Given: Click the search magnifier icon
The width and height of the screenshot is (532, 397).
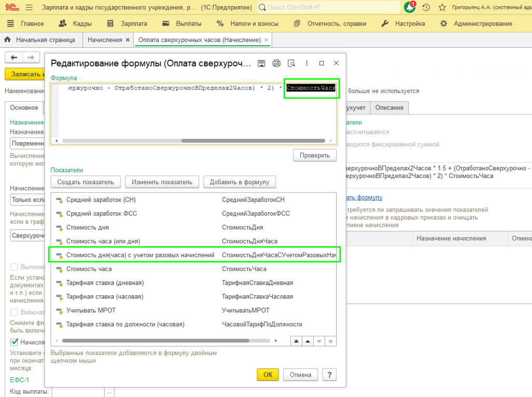Looking at the screenshot, I should point(262,7).
